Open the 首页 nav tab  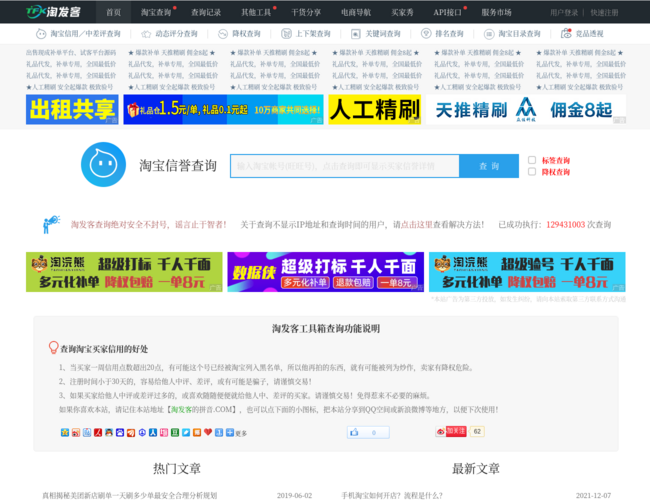(x=113, y=12)
